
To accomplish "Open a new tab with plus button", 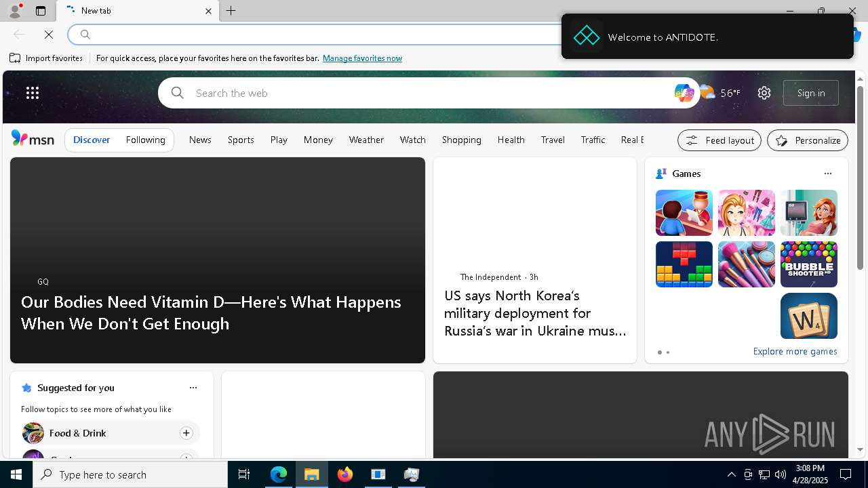I will tap(231, 11).
